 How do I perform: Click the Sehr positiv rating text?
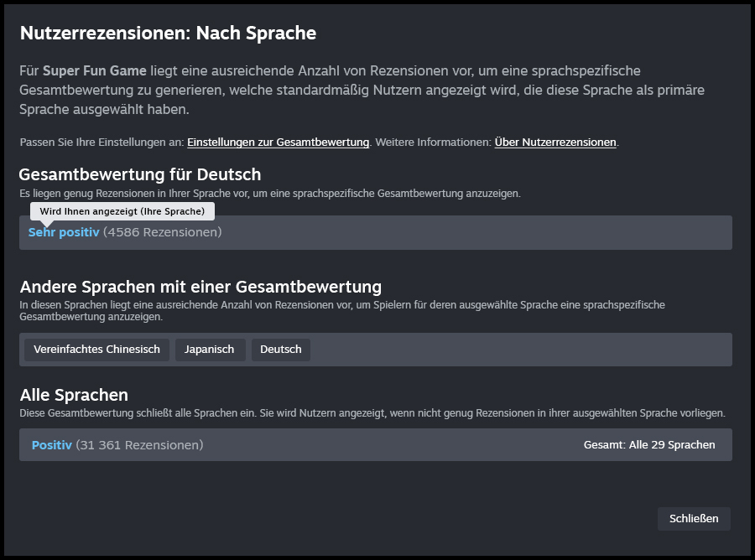pyautogui.click(x=64, y=232)
